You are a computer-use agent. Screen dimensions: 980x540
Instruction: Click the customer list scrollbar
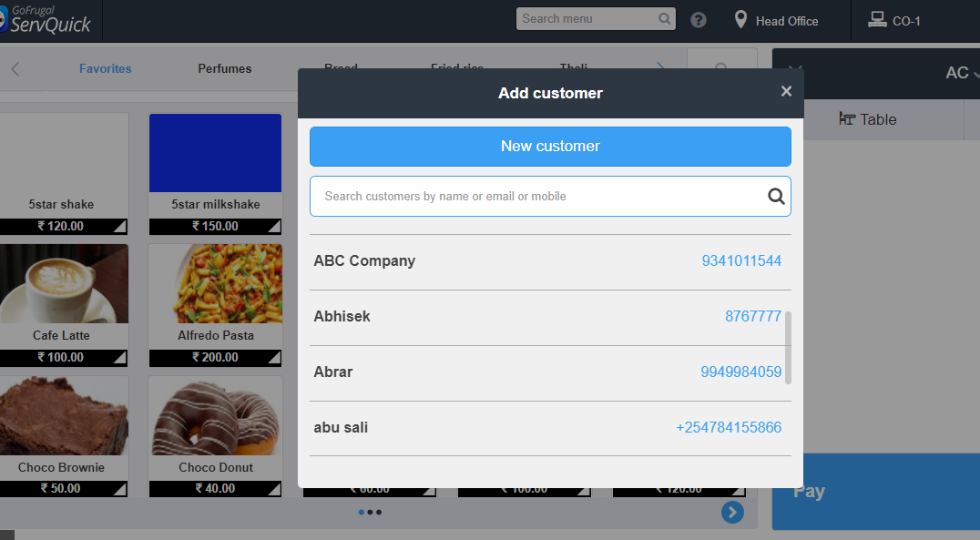point(788,347)
